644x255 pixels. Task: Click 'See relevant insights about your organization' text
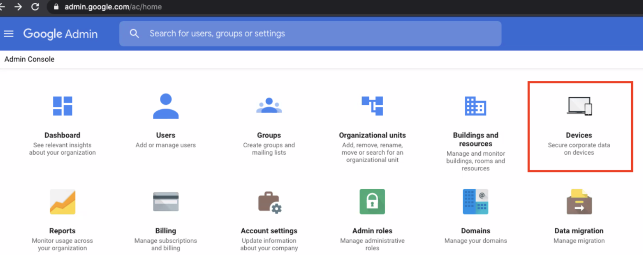(x=63, y=149)
